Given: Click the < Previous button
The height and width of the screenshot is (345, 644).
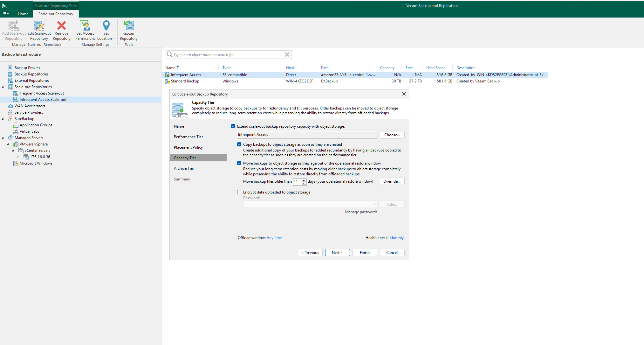Looking at the screenshot, I should pyautogui.click(x=310, y=253).
